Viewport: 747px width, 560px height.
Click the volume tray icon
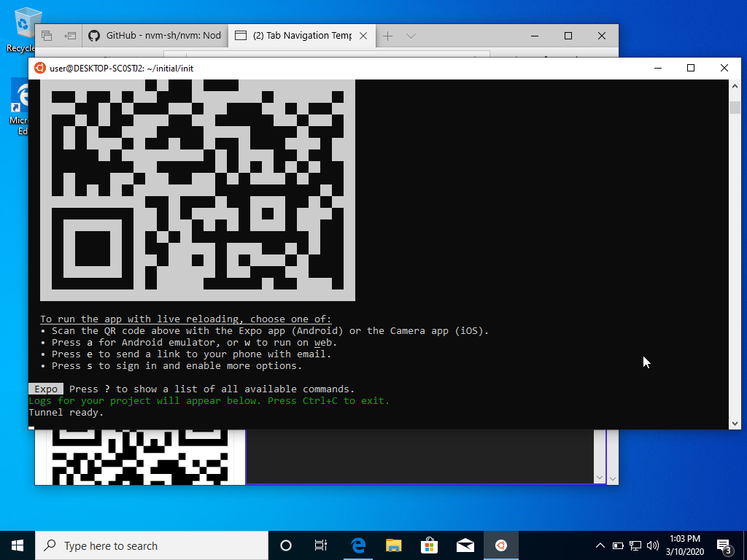point(653,545)
